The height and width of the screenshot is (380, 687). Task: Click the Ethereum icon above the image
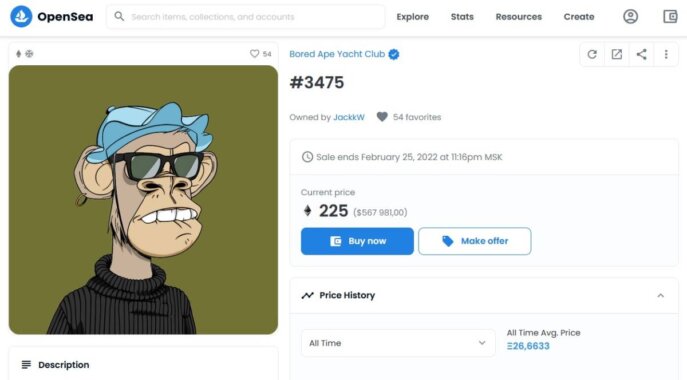pyautogui.click(x=18, y=54)
